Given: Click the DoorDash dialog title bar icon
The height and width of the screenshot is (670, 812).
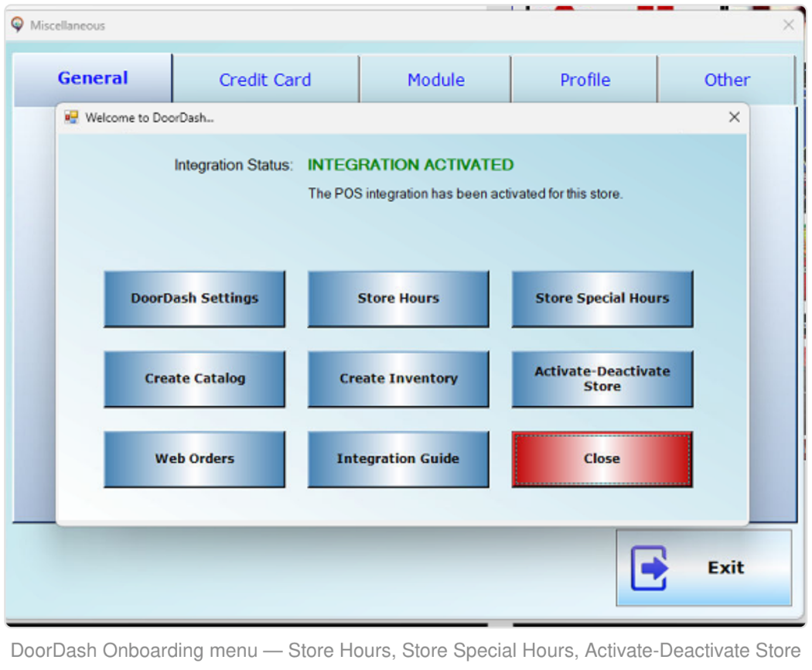Looking at the screenshot, I should point(71,117).
